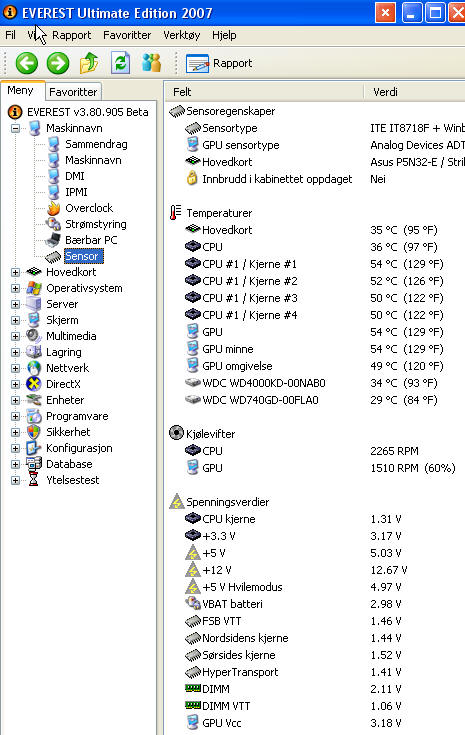Viewport: 465px width, 735px height.
Task: Expand the Operativsystem tree node
Action: pyautogui.click(x=15, y=288)
